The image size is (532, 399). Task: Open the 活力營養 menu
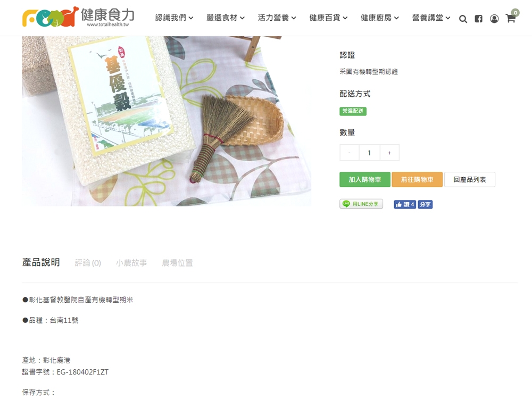pos(277,18)
